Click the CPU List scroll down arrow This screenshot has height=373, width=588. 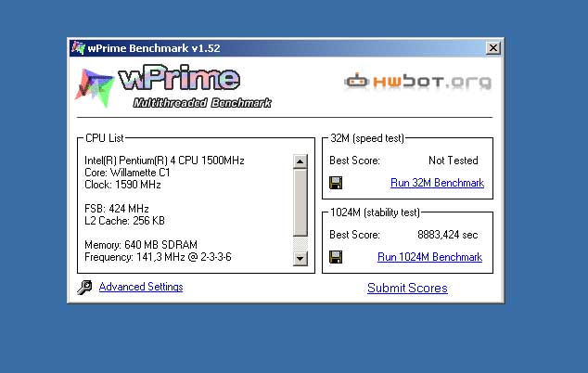(300, 259)
